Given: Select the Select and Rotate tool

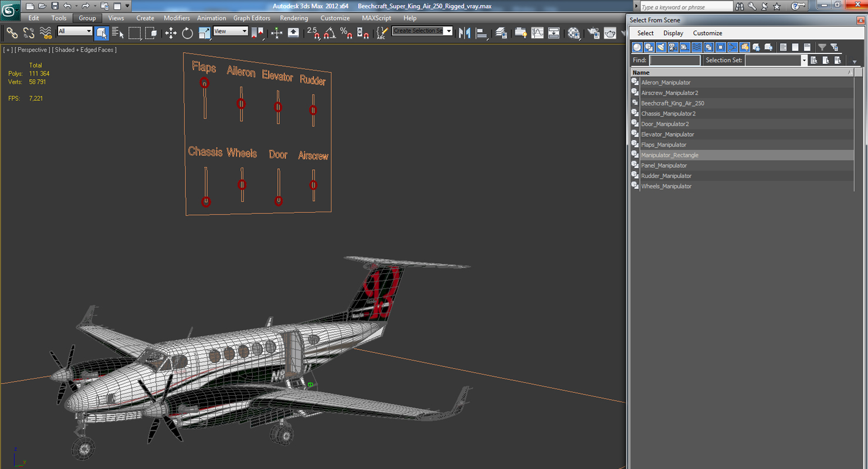Looking at the screenshot, I should pos(188,33).
